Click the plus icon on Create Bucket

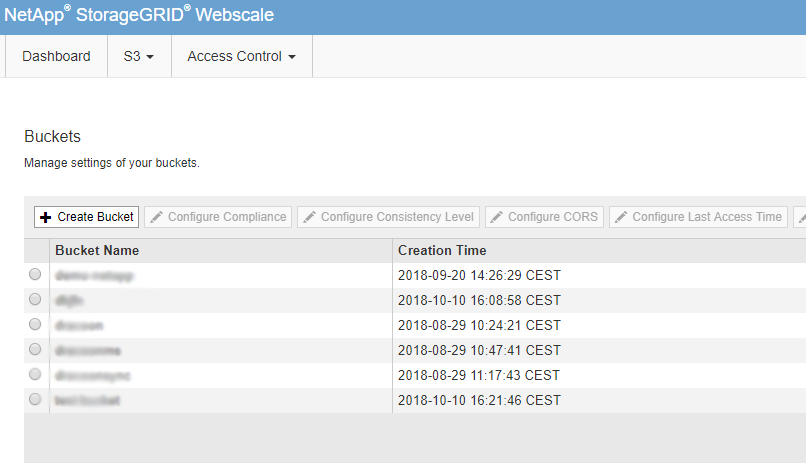[45, 217]
